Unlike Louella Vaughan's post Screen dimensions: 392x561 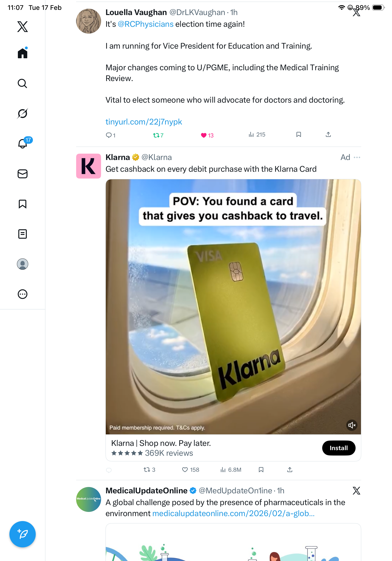coord(207,135)
